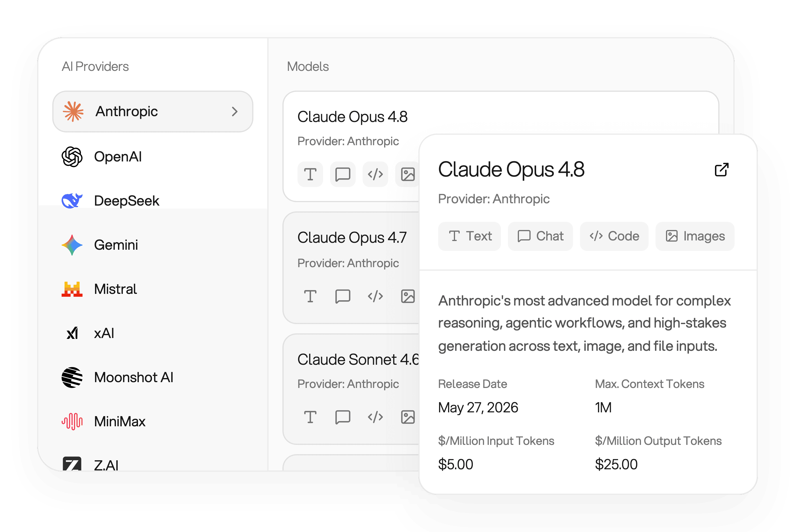This screenshot has width=795, height=532.
Task: Click Image icon on Claude Sonnet 4.6 card
Action: point(408,417)
